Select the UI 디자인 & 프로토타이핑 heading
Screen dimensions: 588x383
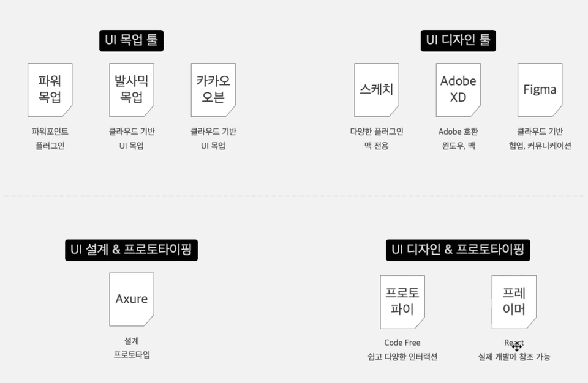458,250
